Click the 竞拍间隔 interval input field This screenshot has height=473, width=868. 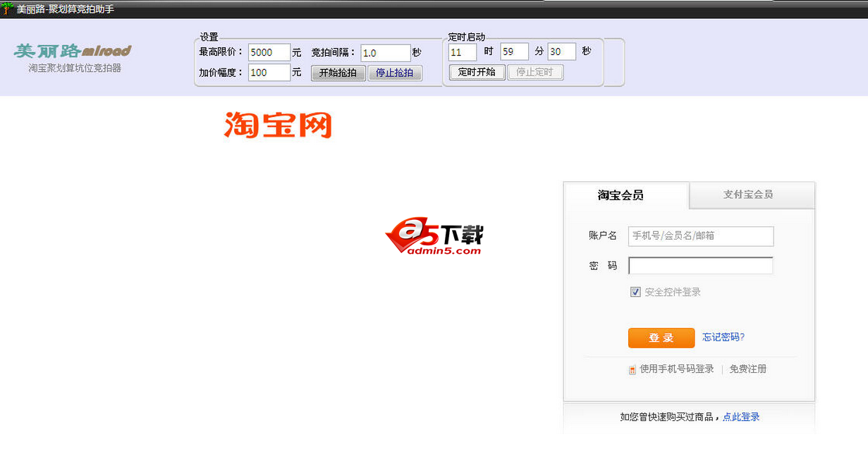pos(385,53)
